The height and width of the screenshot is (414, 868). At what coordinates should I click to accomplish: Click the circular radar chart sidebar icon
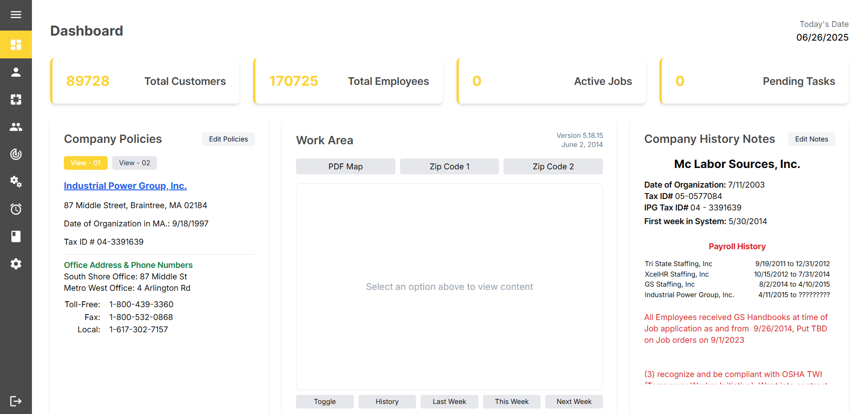click(16, 154)
